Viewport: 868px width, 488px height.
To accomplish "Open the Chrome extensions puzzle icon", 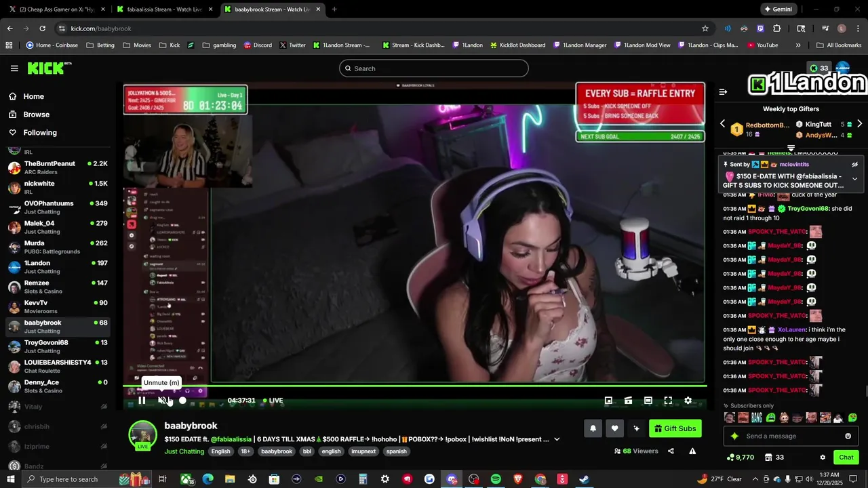I will point(777,28).
